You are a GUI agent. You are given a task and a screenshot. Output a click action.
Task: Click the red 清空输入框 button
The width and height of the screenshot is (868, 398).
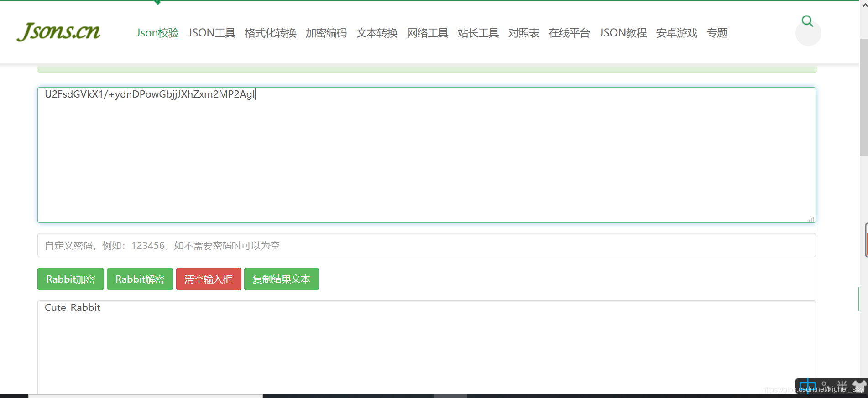[x=209, y=279]
